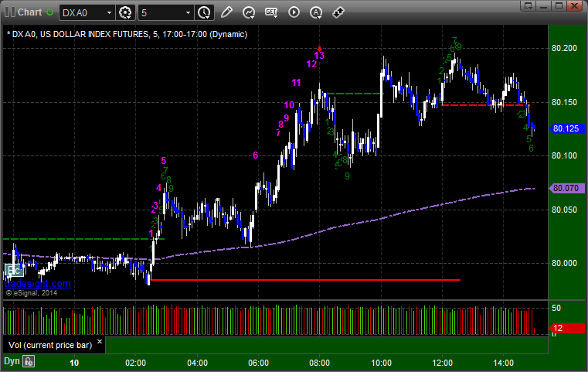The image size is (588, 372).
Task: Click the play bar-replay icon
Action: pyautogui.click(x=294, y=12)
